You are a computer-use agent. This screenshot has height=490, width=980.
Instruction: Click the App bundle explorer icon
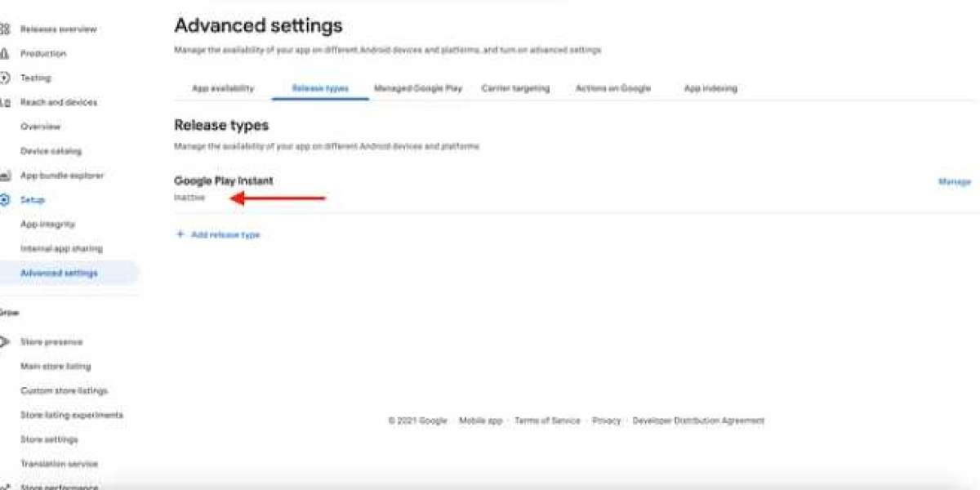click(5, 176)
